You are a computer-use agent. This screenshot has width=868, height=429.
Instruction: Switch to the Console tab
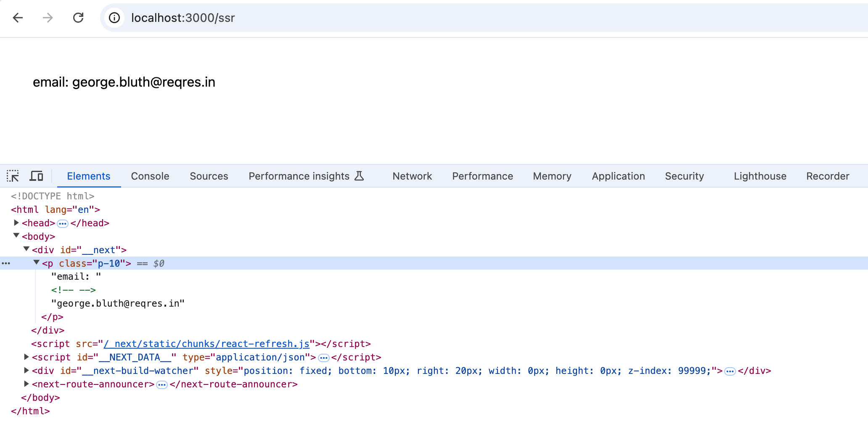pos(150,176)
